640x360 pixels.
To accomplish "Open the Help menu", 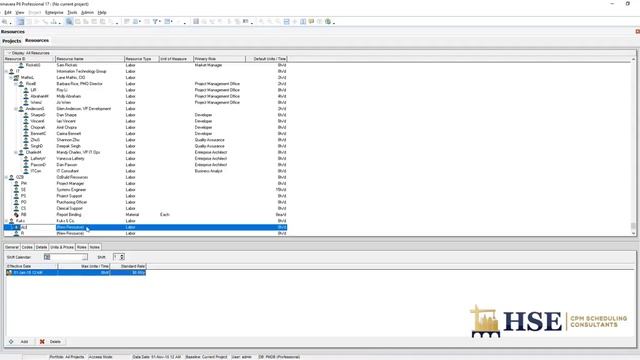I will pyautogui.click(x=102, y=13).
